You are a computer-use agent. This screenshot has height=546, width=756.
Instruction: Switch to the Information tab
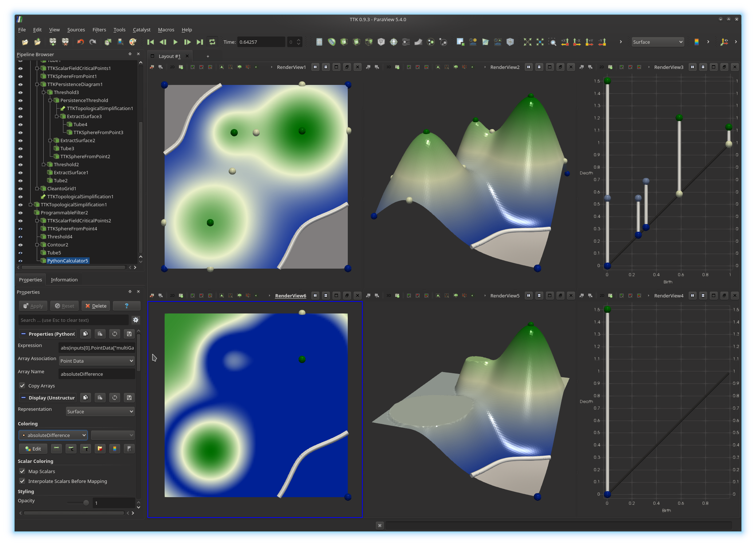(x=64, y=280)
